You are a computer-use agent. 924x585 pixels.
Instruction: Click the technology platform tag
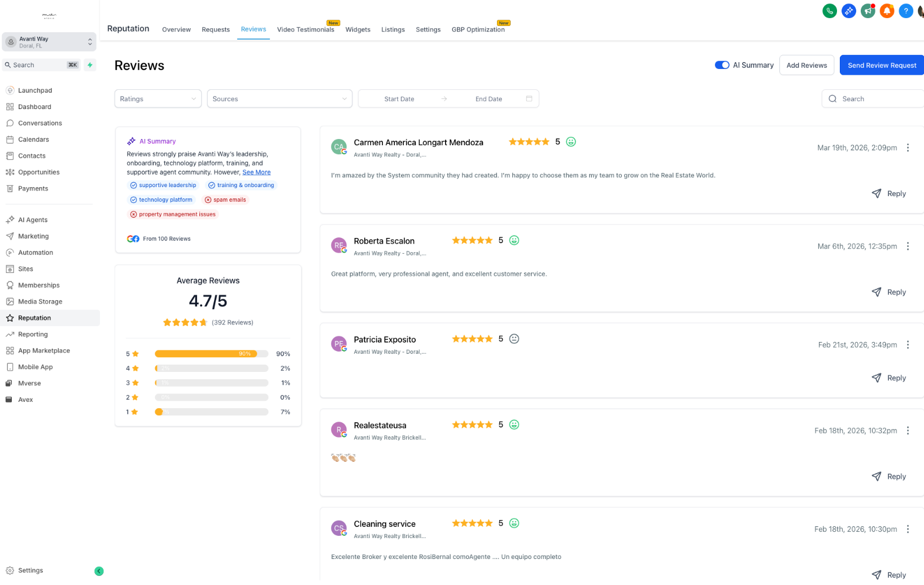coord(162,200)
